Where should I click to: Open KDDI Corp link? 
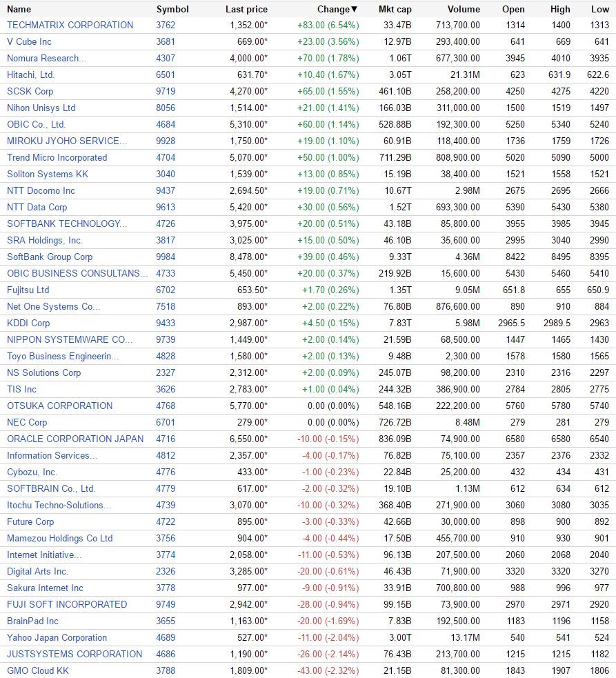28,323
